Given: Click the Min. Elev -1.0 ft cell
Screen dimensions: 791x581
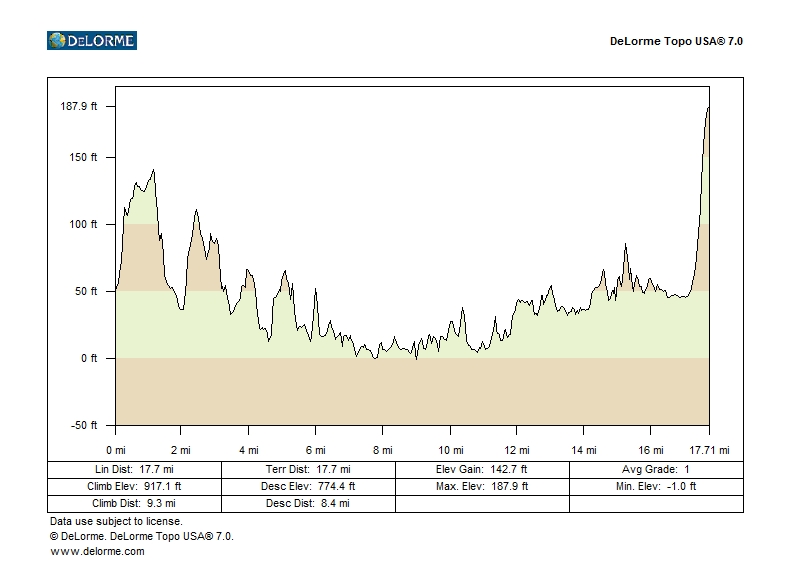Looking at the screenshot, I should point(656,486).
